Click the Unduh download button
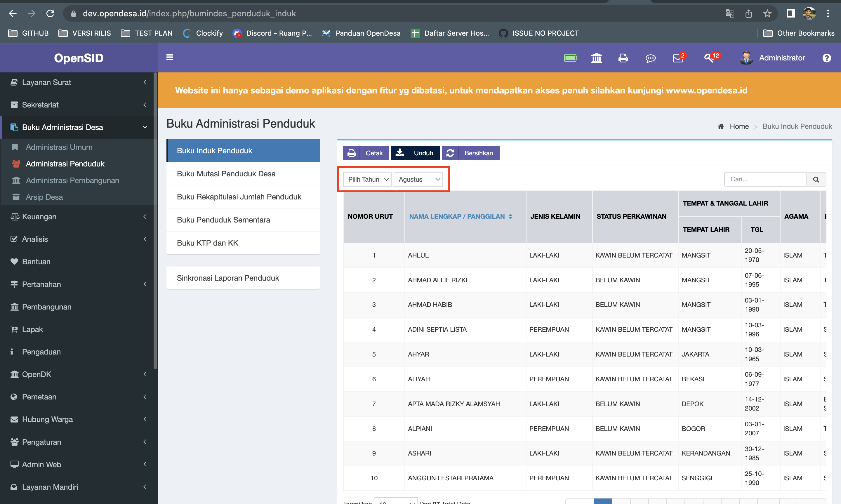This screenshot has width=841, height=504. coord(415,153)
